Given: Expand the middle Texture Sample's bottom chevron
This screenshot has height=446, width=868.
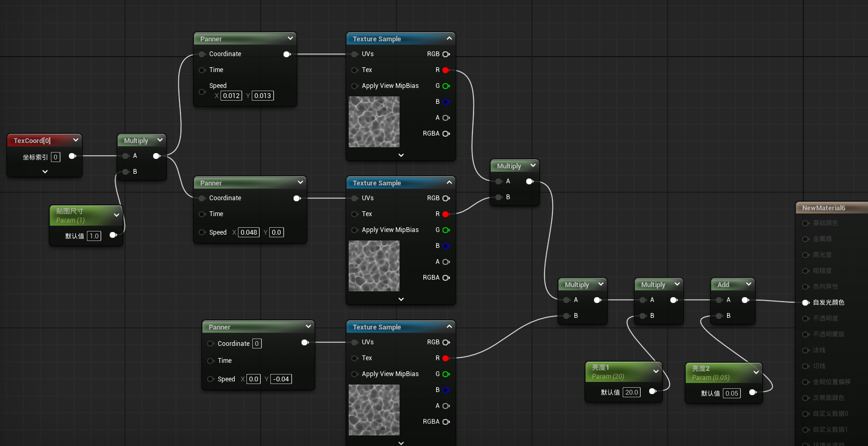Looking at the screenshot, I should point(401,299).
